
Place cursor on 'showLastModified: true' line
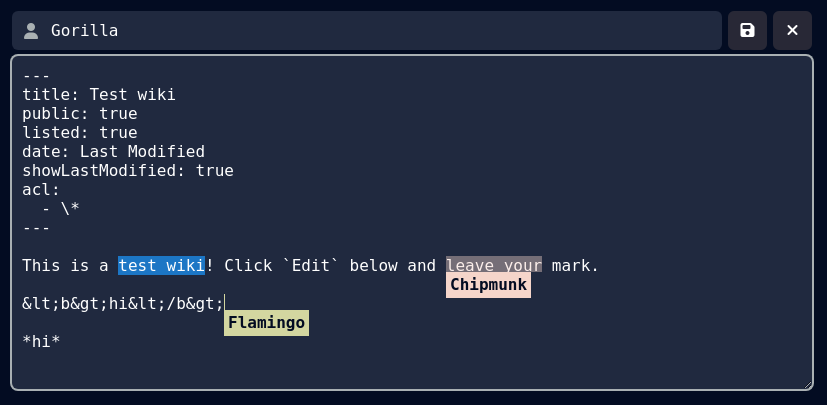[128, 171]
